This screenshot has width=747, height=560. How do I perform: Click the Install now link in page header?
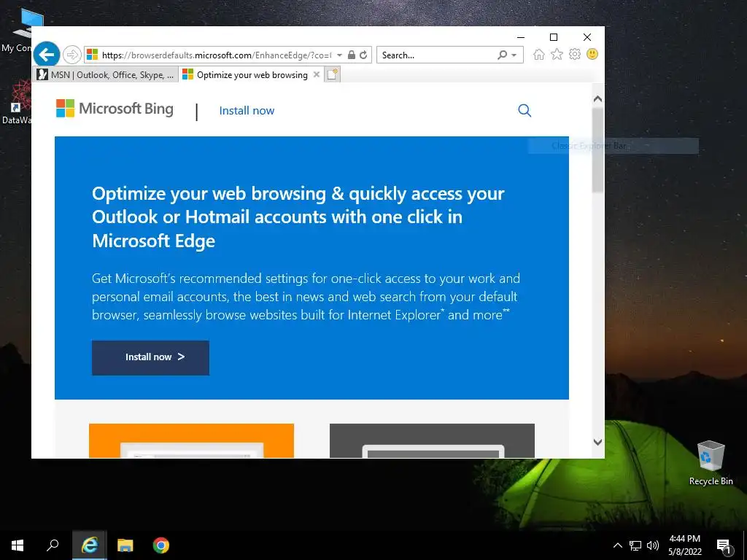247,111
